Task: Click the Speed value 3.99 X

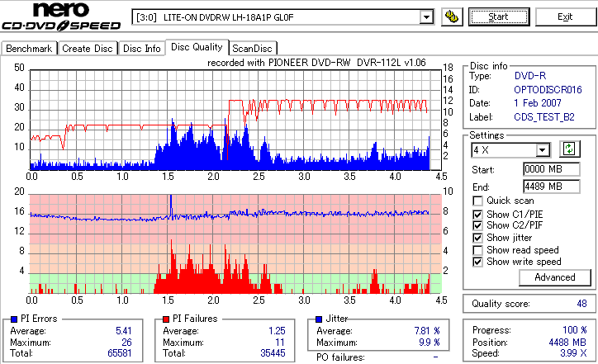Action: 573,353
